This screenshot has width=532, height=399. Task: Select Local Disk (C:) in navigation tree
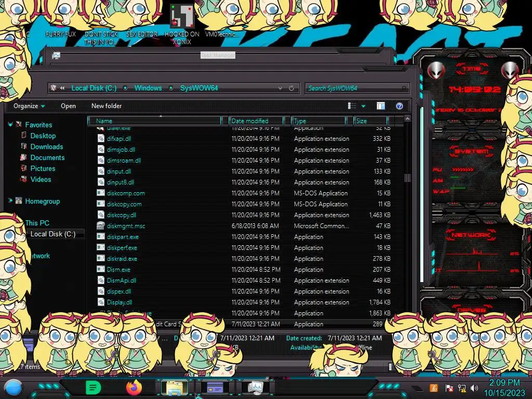coord(53,234)
